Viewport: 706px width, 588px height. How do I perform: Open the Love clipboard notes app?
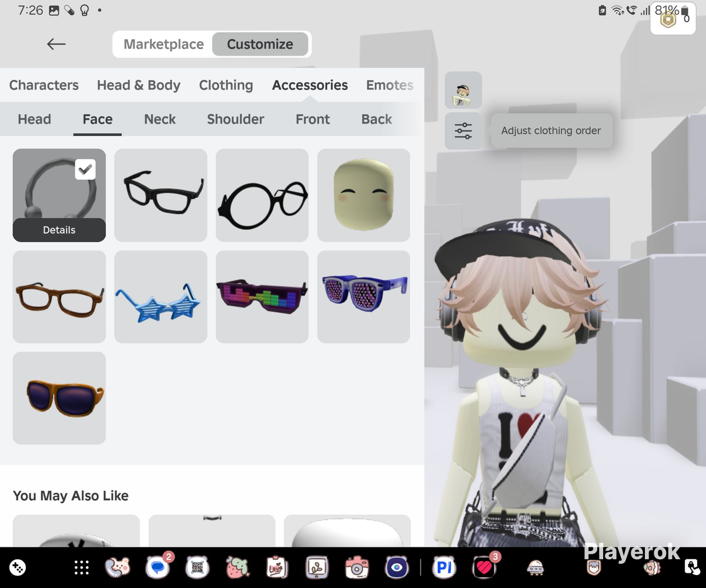pyautogui.click(x=277, y=568)
